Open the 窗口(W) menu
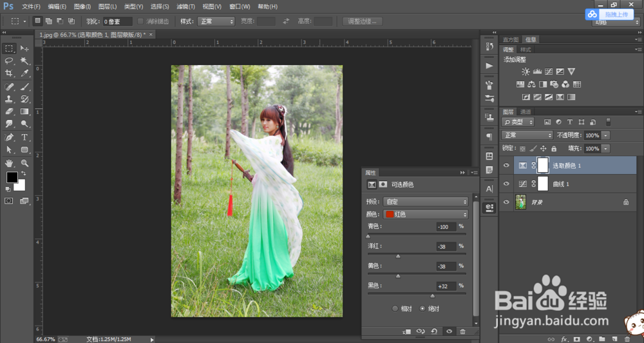This screenshot has width=644, height=343. coord(240,6)
